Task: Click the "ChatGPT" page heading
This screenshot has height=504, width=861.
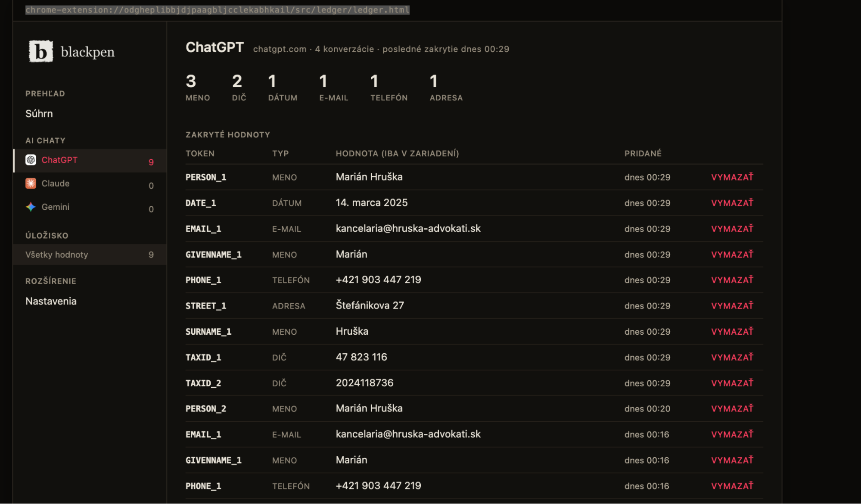Action: (x=214, y=47)
